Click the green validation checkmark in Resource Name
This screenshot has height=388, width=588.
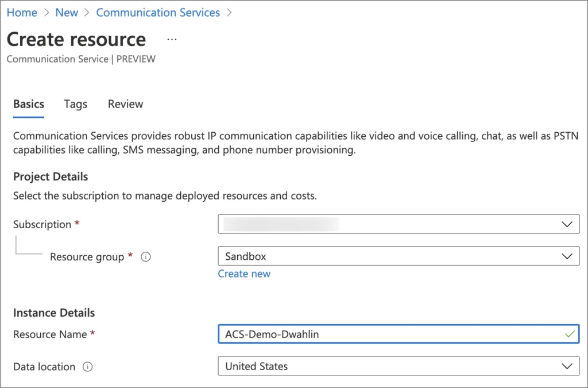[x=570, y=334]
